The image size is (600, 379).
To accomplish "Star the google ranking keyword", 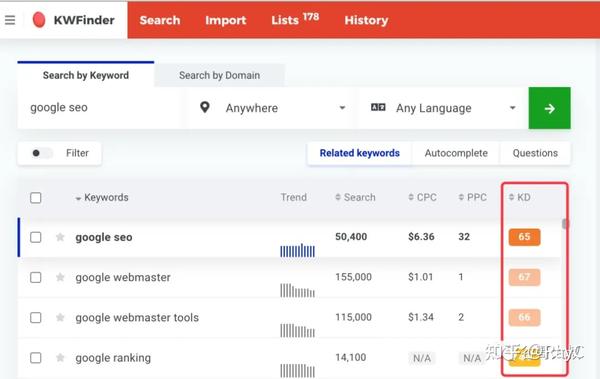I will (60, 358).
